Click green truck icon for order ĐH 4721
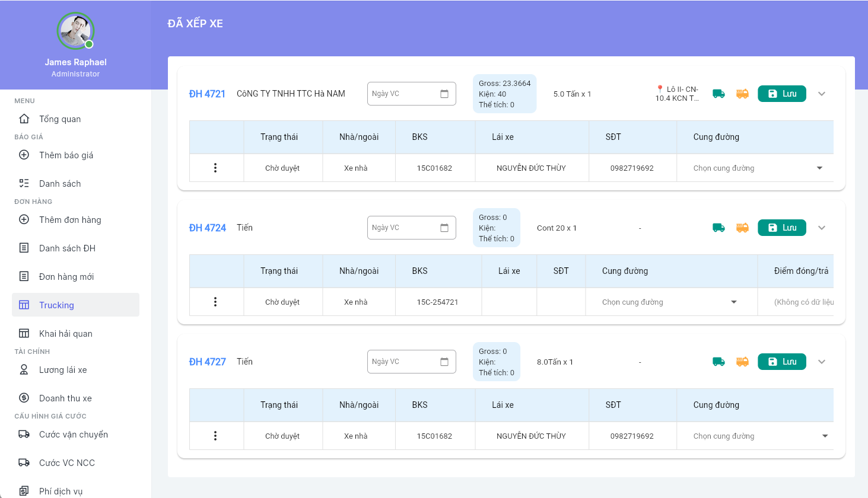868x498 pixels. (x=718, y=94)
